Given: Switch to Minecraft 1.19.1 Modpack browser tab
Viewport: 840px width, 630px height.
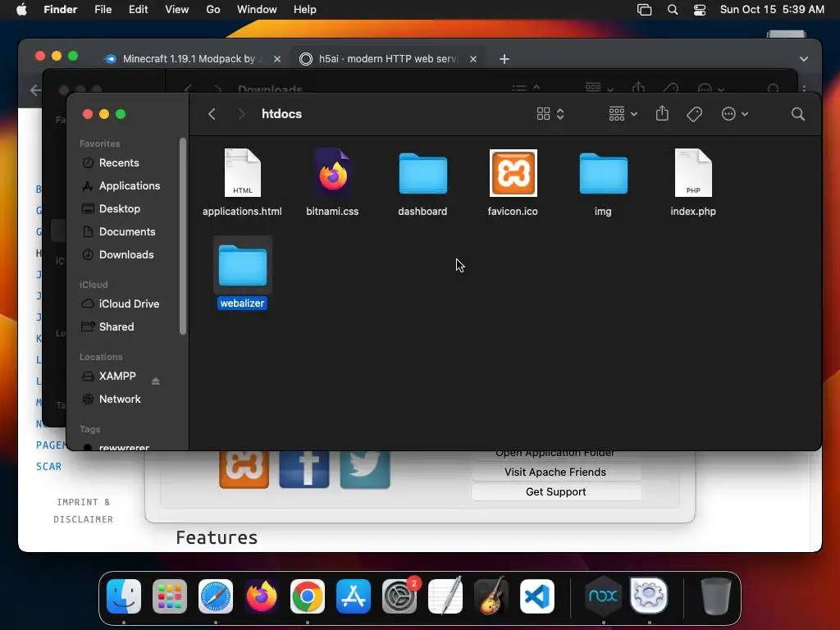Looking at the screenshot, I should pyautogui.click(x=188, y=58).
